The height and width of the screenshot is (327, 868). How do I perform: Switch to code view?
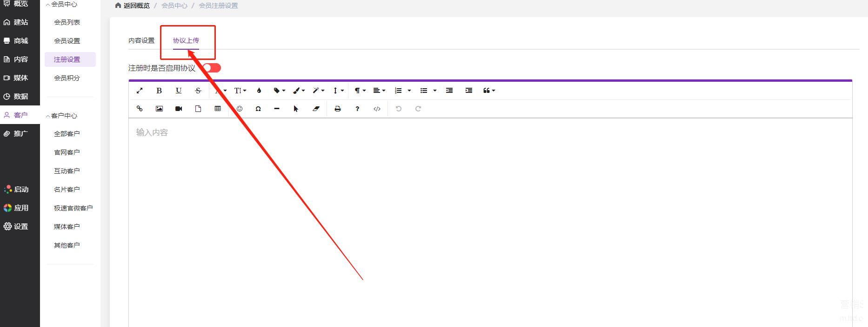377,109
